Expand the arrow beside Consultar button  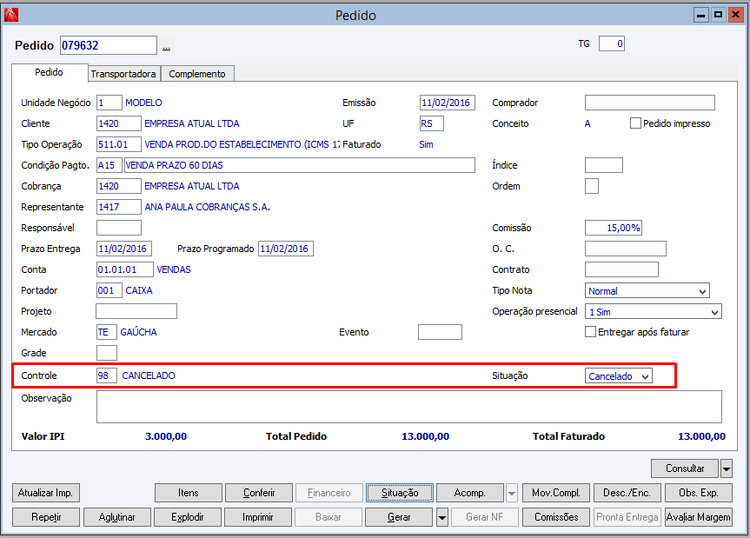click(x=726, y=469)
